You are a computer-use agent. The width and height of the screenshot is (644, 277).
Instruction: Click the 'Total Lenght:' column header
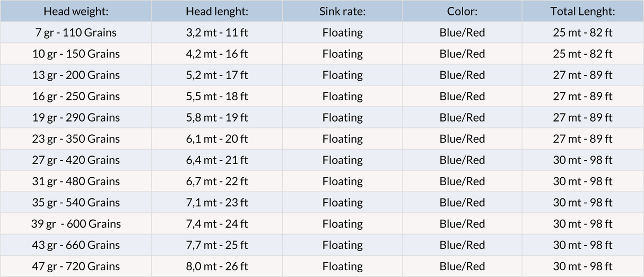(x=582, y=11)
